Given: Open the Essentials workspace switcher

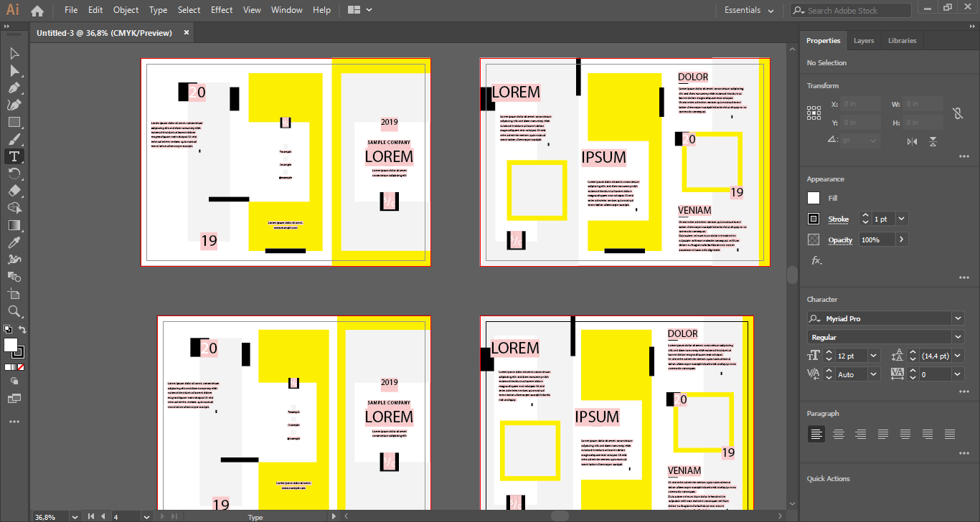Looking at the screenshot, I should point(749,10).
